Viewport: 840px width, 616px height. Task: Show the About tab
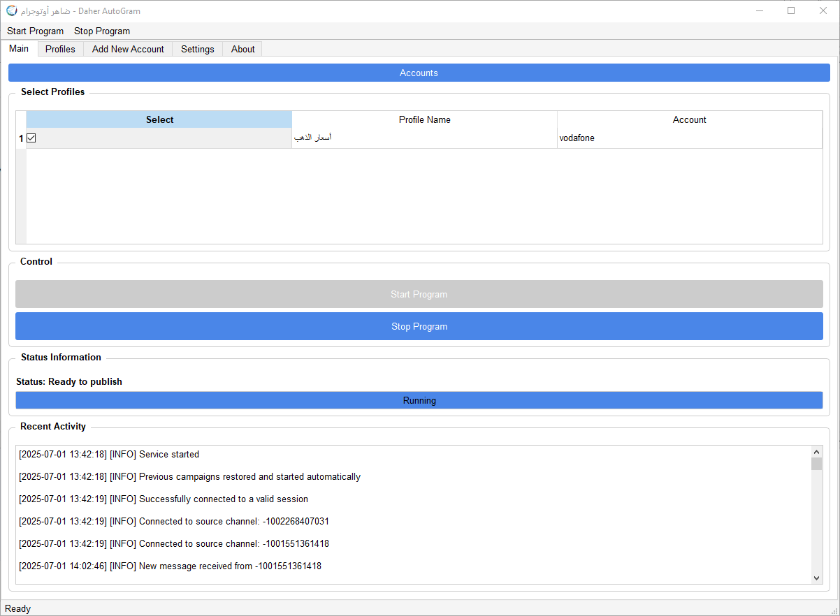(242, 49)
